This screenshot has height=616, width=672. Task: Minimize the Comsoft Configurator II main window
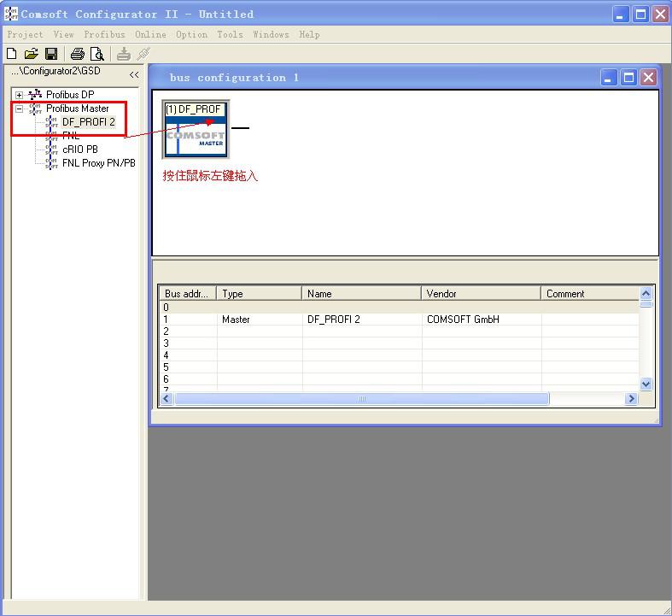coord(620,15)
